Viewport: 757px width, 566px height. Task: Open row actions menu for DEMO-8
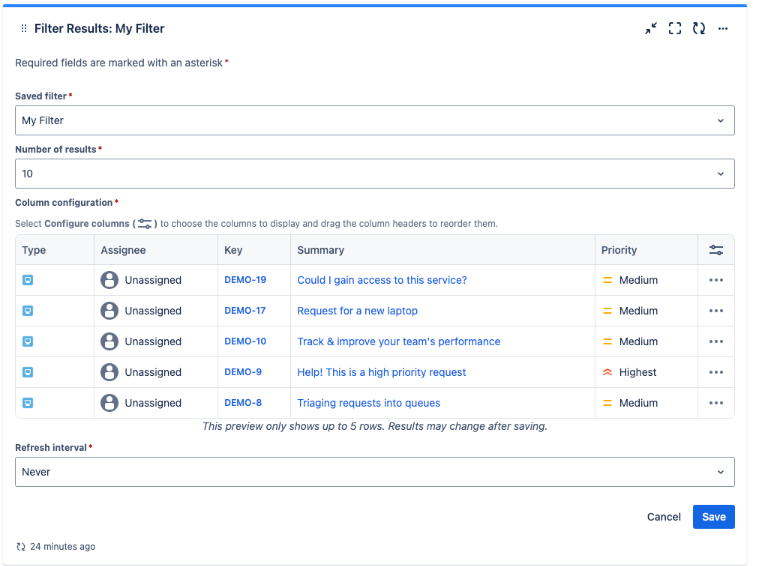pyautogui.click(x=716, y=403)
